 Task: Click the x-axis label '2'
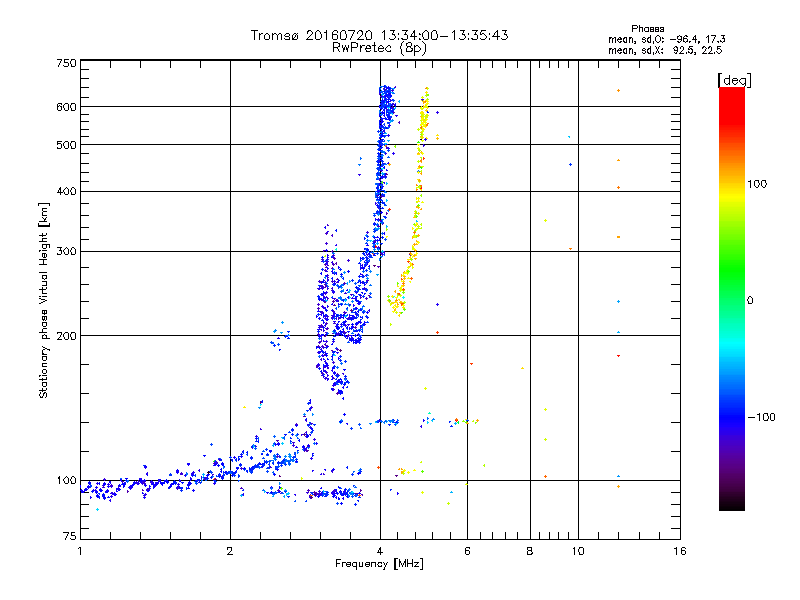click(x=230, y=551)
